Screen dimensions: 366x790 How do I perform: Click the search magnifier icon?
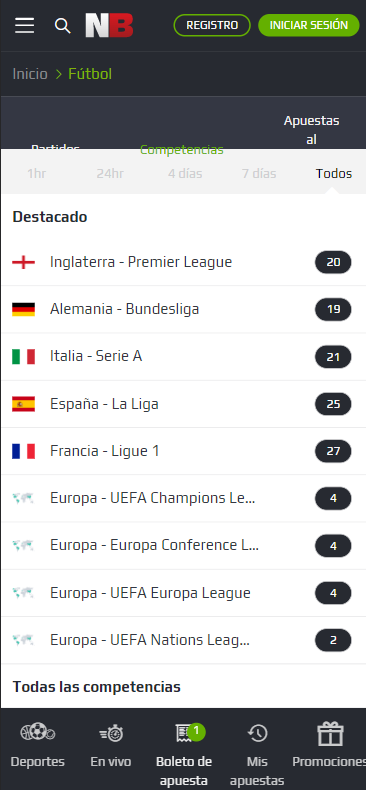pyautogui.click(x=63, y=26)
